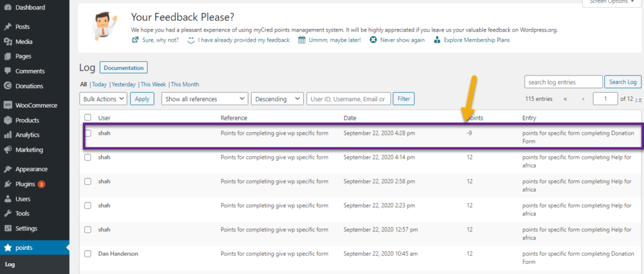Open the Bulk Actions dropdown

pyautogui.click(x=104, y=99)
